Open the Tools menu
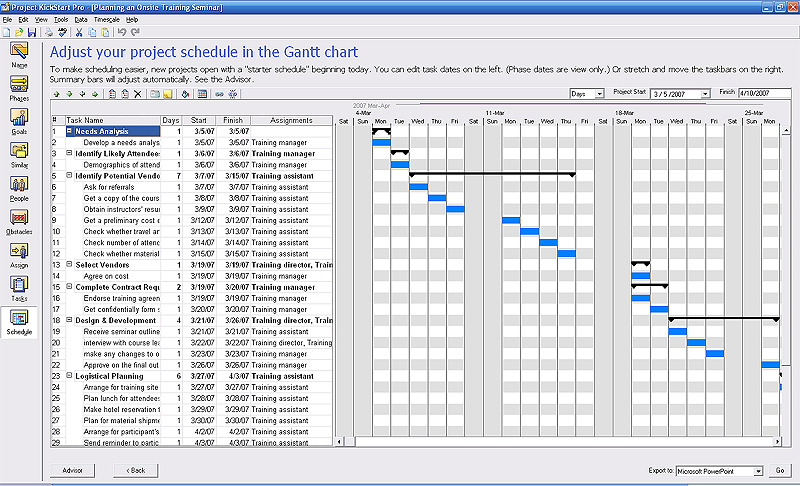The width and height of the screenshot is (800, 486). (x=61, y=19)
